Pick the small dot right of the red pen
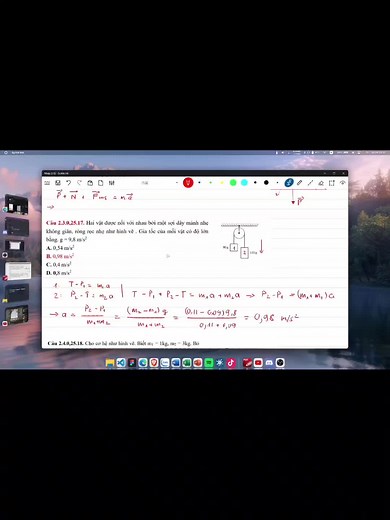Viewport: 390px width, 520px height. (x=199, y=182)
